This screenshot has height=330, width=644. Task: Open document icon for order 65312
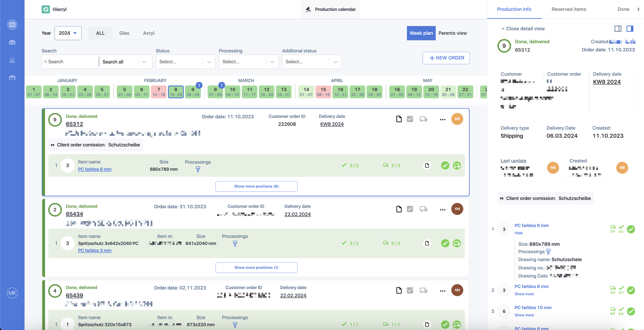pyautogui.click(x=399, y=119)
